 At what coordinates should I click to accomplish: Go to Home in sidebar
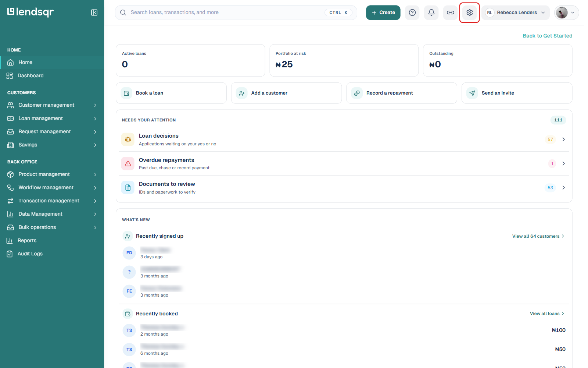click(x=52, y=62)
